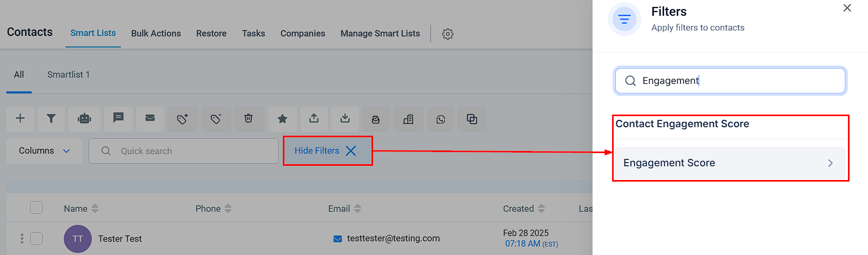Open Tester Test row three-dot menu
The image size is (868, 255).
(x=22, y=239)
